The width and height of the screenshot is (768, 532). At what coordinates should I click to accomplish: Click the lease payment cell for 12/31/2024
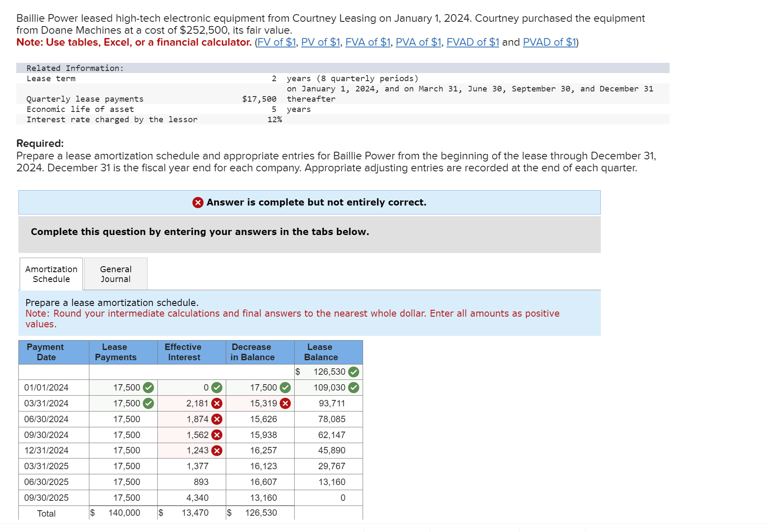click(x=123, y=450)
